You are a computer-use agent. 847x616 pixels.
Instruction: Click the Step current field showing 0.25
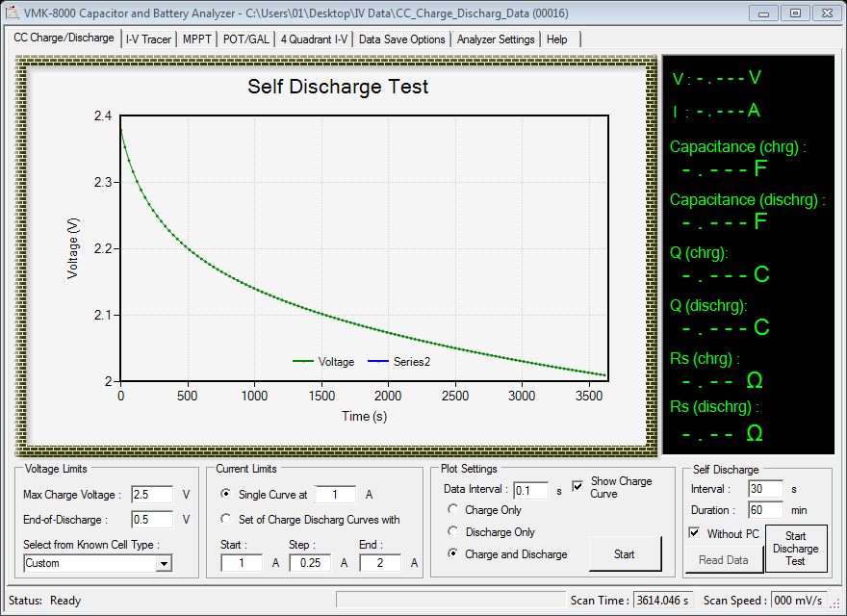tap(310, 563)
